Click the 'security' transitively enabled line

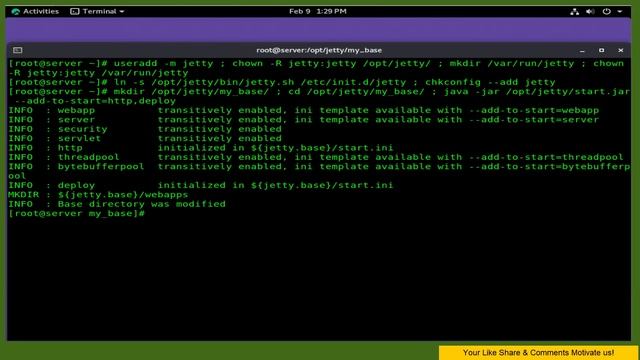(145, 129)
